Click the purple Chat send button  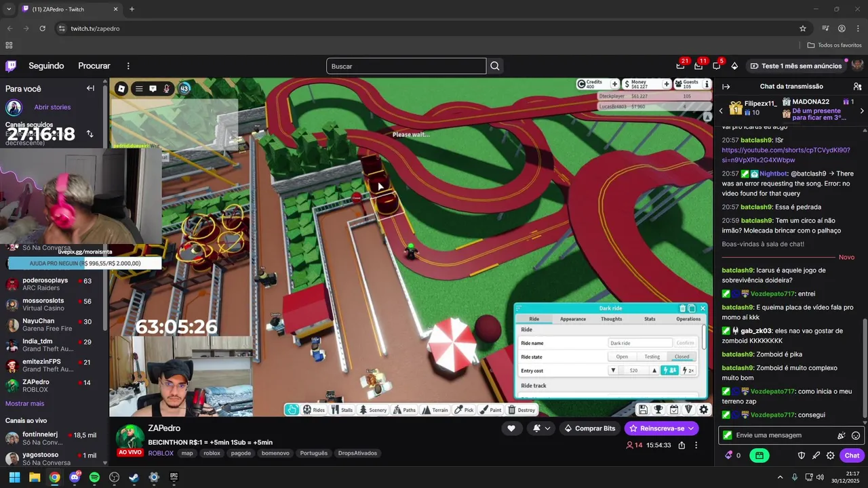pos(852,455)
